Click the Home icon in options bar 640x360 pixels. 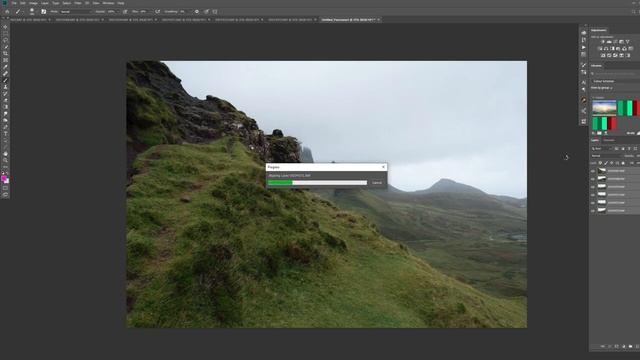point(7,12)
